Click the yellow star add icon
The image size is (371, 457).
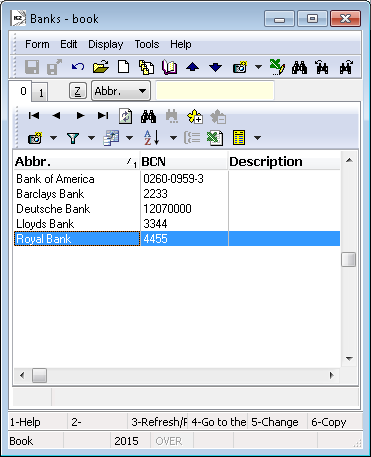[195, 117]
